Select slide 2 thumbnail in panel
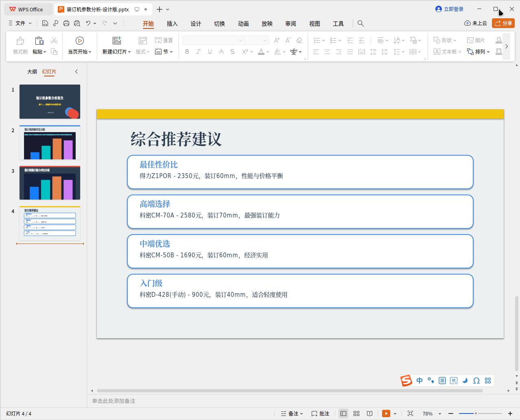The image size is (520, 420). [x=50, y=143]
